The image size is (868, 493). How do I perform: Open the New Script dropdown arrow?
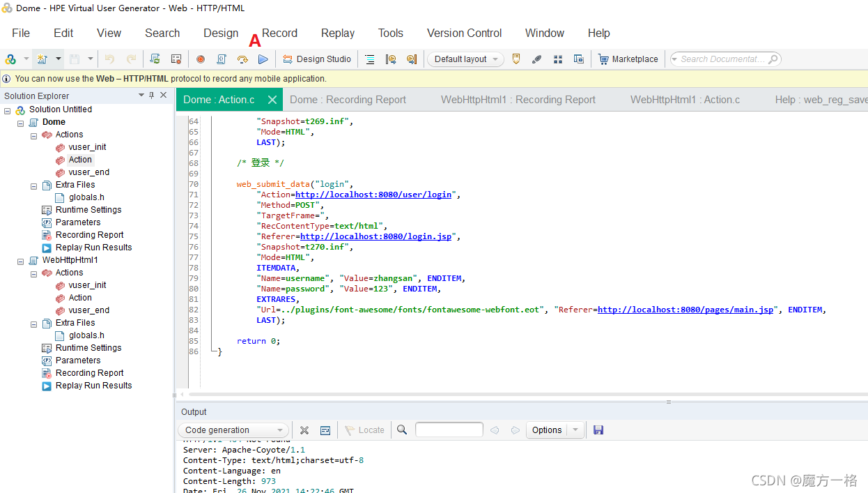pos(59,59)
